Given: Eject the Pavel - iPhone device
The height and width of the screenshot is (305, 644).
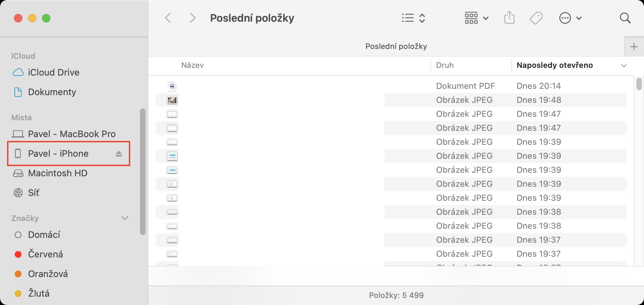Looking at the screenshot, I should point(119,154).
